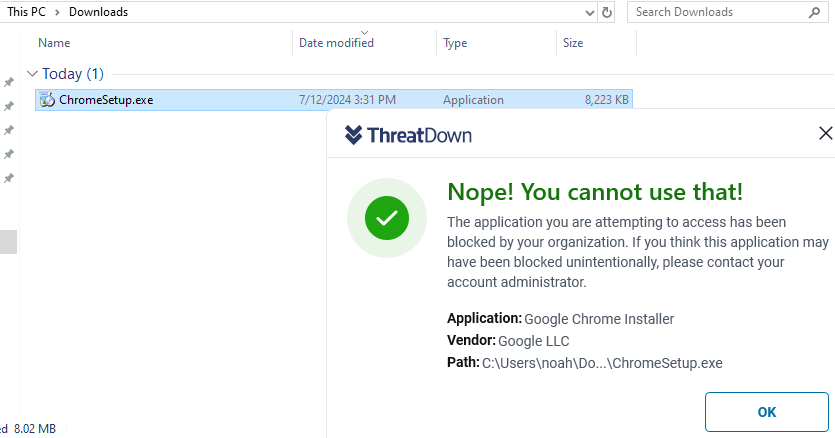The width and height of the screenshot is (835, 438).
Task: Click Downloads in the address breadcrumb
Action: click(99, 12)
